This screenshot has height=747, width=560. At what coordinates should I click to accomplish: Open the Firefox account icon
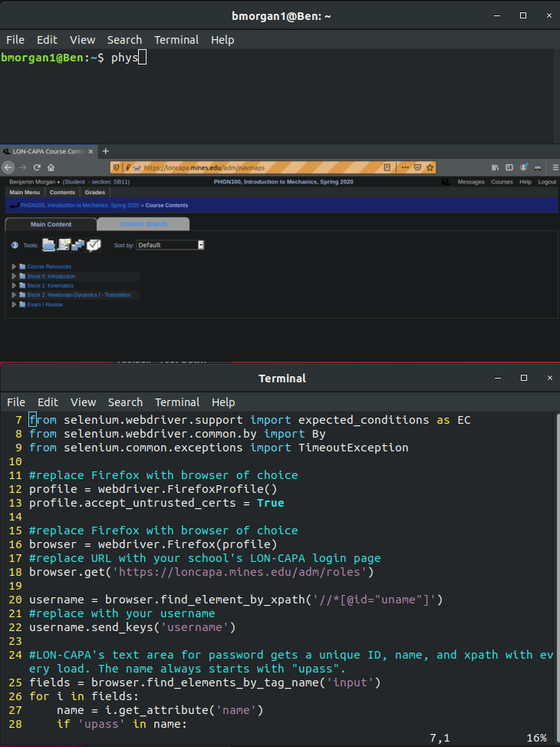click(523, 167)
